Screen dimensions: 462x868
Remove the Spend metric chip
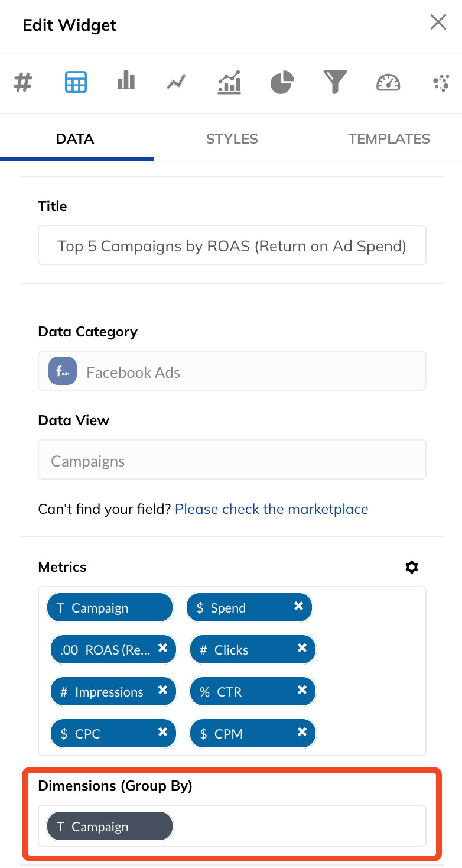pos(298,606)
